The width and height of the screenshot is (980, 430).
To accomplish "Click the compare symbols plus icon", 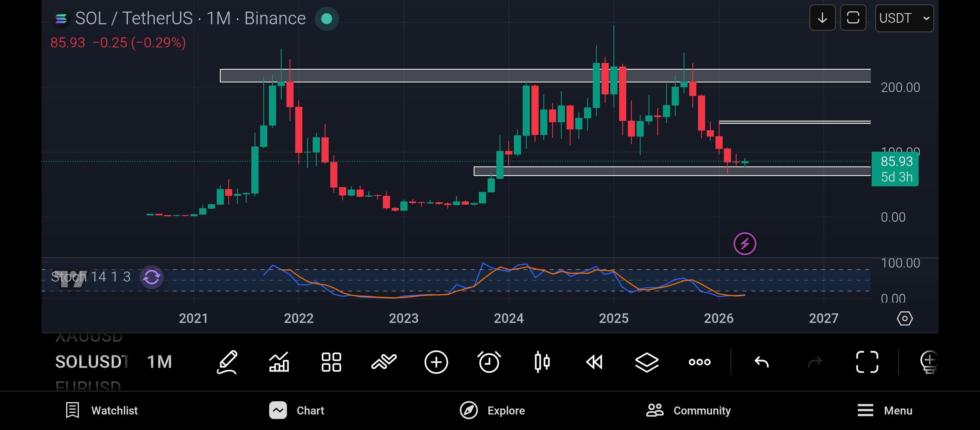I will click(436, 362).
